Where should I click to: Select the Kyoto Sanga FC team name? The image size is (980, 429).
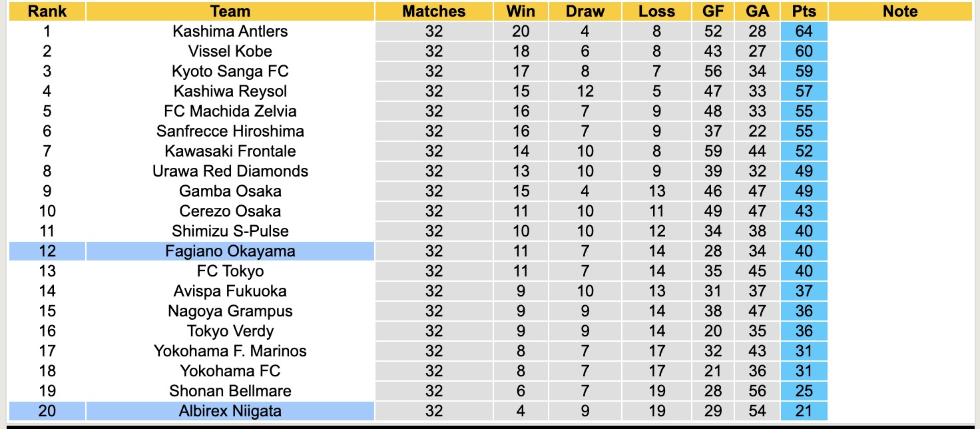click(230, 71)
